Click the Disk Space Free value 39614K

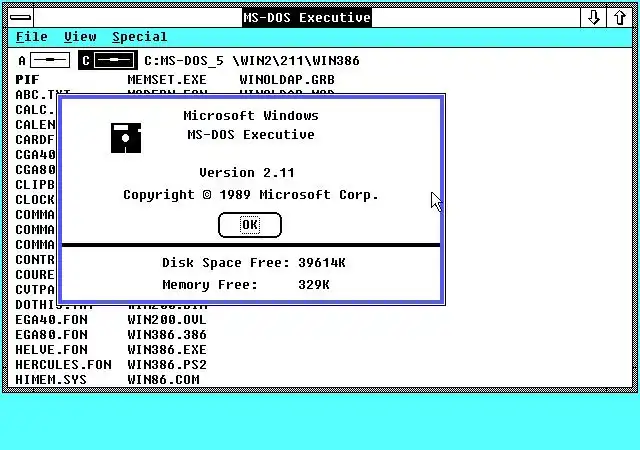click(322, 263)
